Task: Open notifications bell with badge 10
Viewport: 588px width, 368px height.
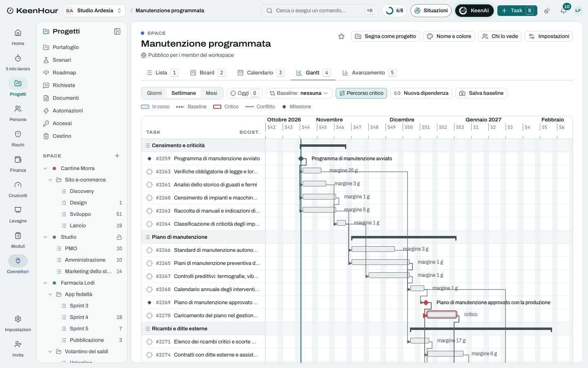Action: coord(563,11)
